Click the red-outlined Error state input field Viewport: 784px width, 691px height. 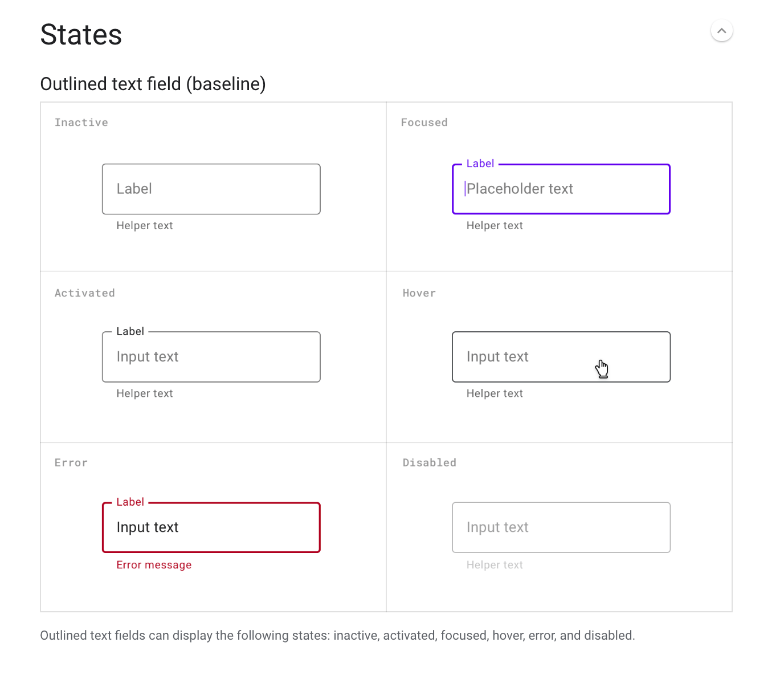pos(211,527)
